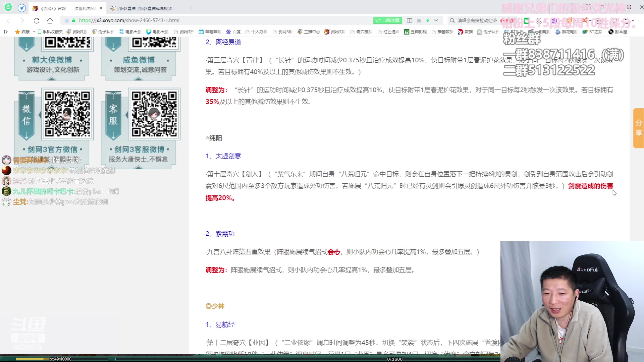Image resolution: width=644 pixels, height=362 pixels.
Task: Close the 《剑网3》官网 tab
Action: pos(101,8)
